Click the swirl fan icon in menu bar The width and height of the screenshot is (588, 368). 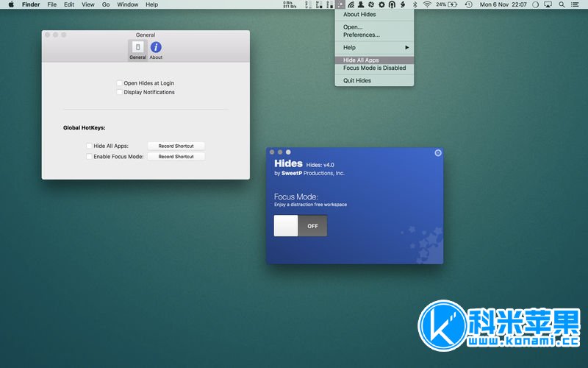pos(371,4)
